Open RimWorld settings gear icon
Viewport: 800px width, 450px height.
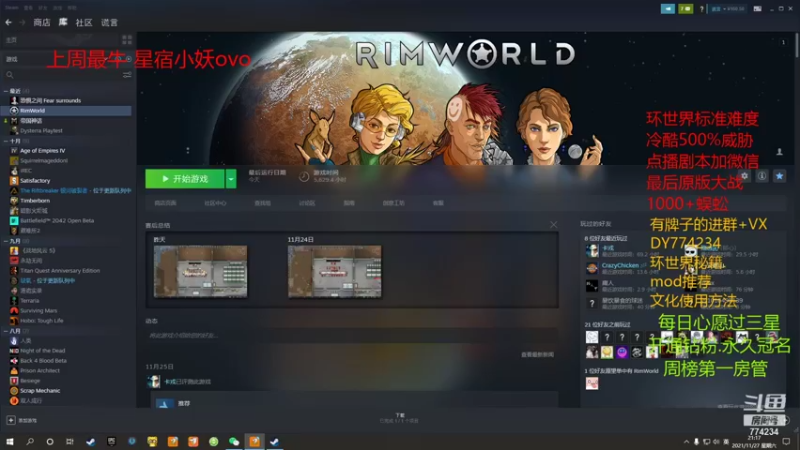(x=744, y=176)
